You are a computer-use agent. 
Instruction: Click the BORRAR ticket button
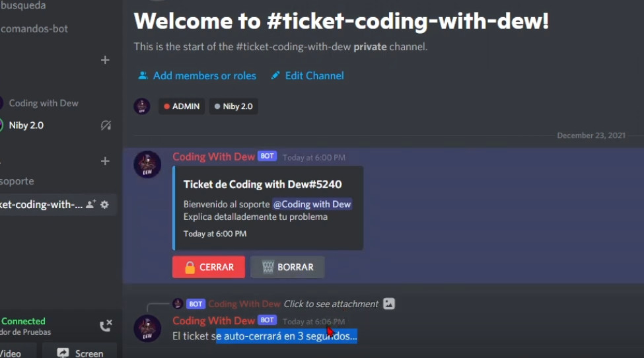pos(287,267)
